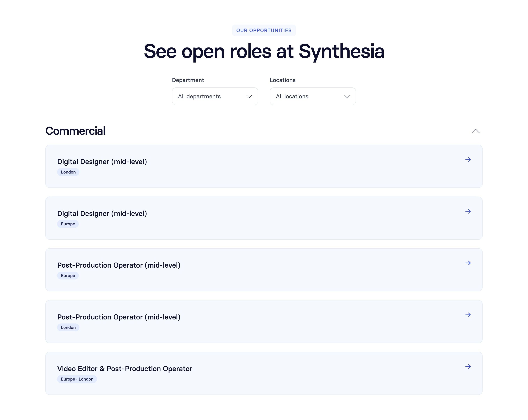This screenshot has width=528, height=420.
Task: Click the Locations filter label
Action: pos(282,80)
